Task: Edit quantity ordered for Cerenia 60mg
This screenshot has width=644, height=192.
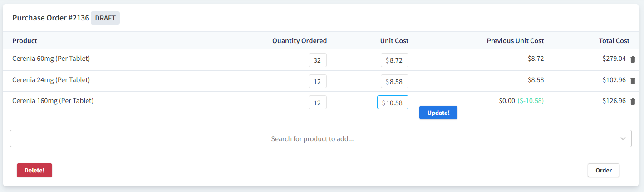Action: 317,60
